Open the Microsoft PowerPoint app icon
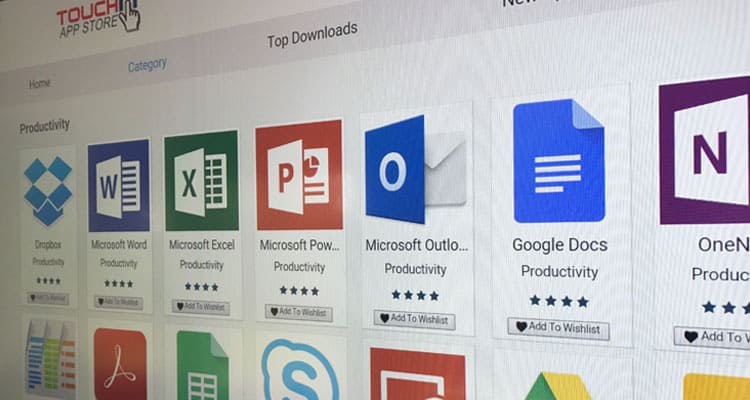This screenshot has height=400, width=750. point(299,175)
